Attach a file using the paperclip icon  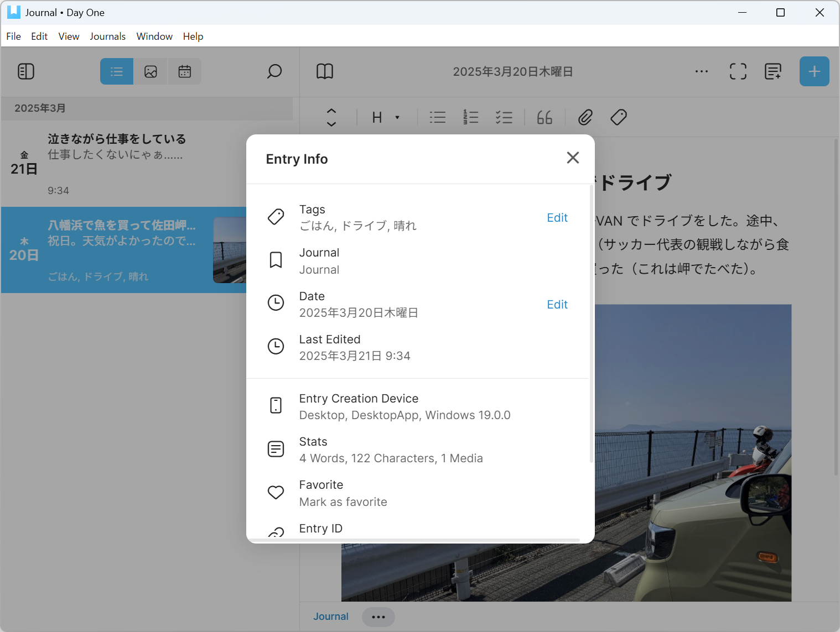584,117
